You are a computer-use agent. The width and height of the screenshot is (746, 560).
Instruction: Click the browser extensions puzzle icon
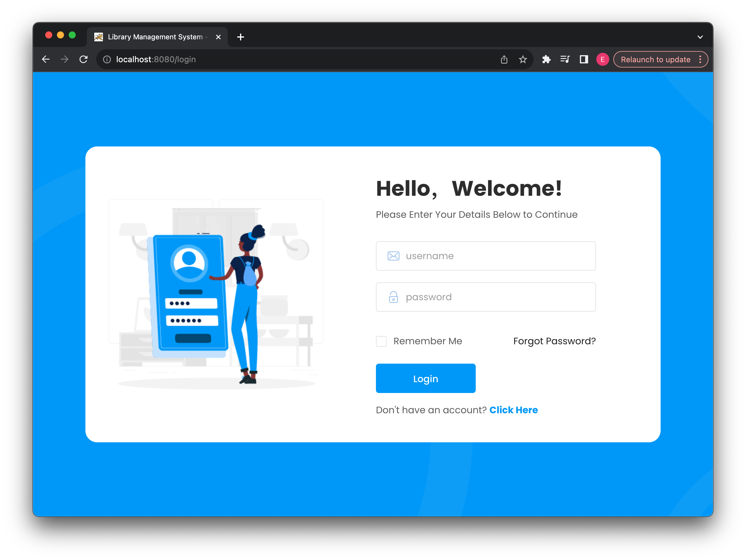coord(546,59)
